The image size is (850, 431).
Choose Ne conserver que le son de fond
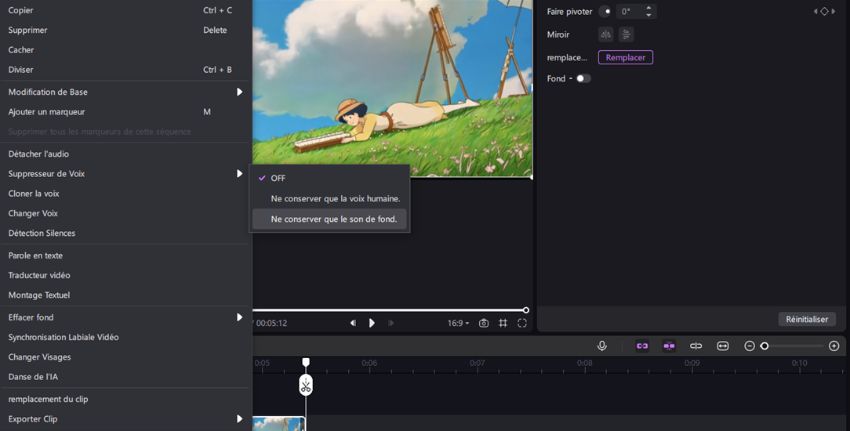pos(333,219)
